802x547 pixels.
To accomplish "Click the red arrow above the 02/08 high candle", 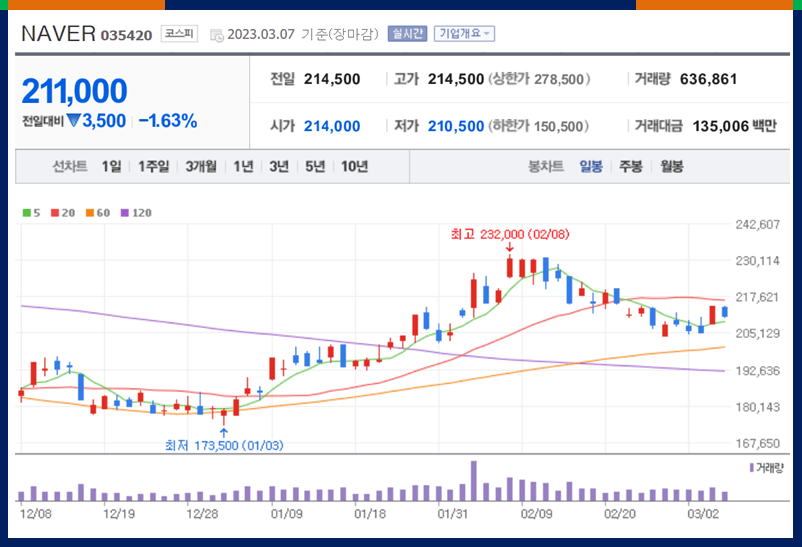I will point(510,248).
